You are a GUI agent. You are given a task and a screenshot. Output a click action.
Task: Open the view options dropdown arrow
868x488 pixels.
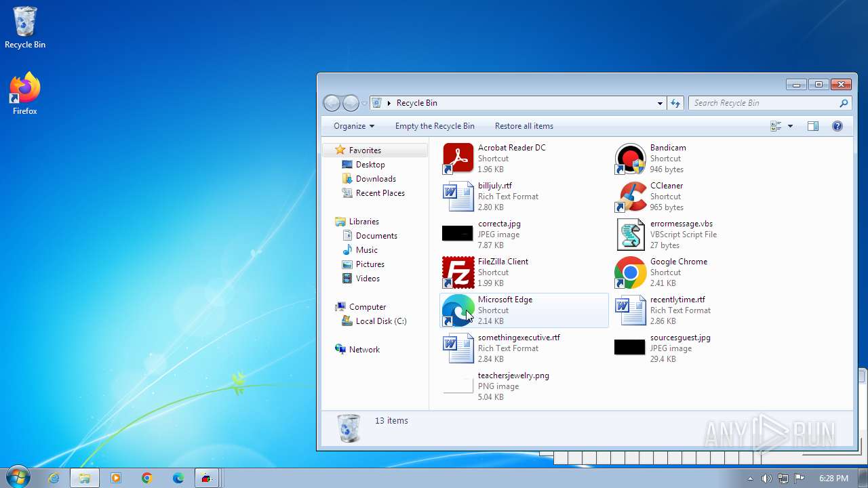point(790,126)
